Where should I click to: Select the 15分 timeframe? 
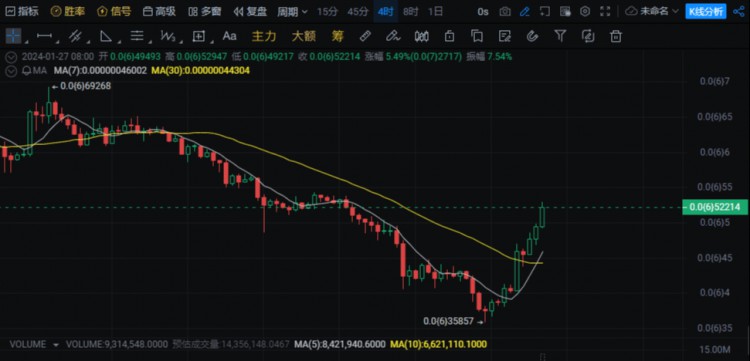tap(327, 11)
